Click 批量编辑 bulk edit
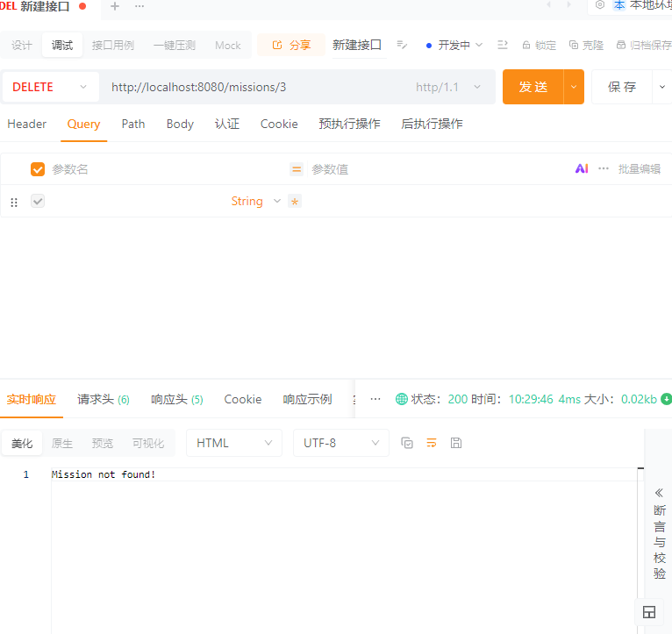 tap(639, 168)
